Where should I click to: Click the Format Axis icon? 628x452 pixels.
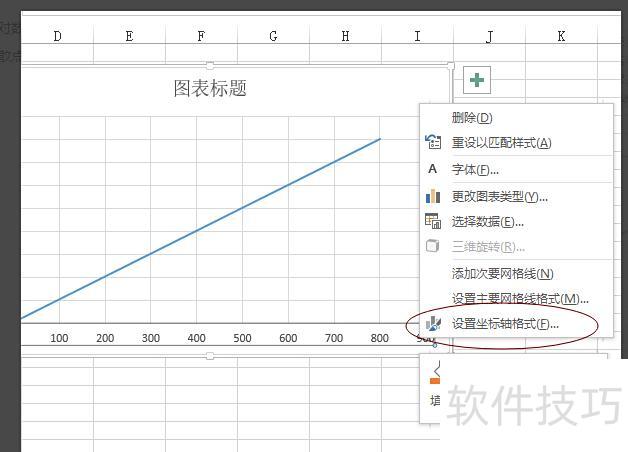[x=433, y=323]
